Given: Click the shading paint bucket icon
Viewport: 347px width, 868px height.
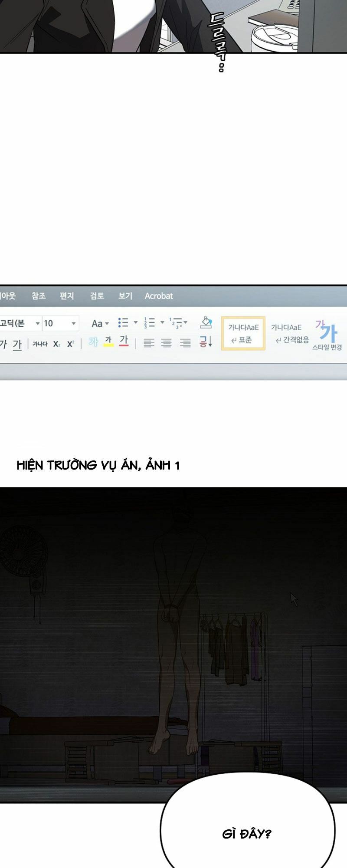Looking at the screenshot, I should (206, 322).
